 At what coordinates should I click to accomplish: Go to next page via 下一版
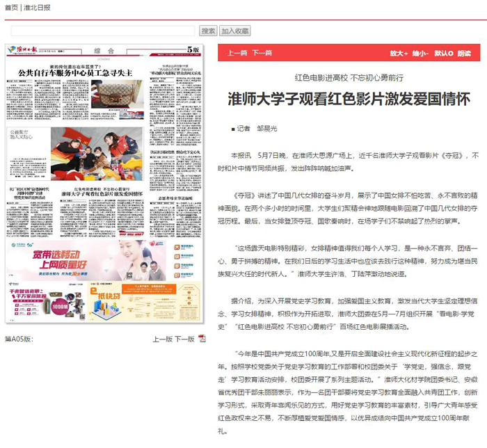click(184, 339)
